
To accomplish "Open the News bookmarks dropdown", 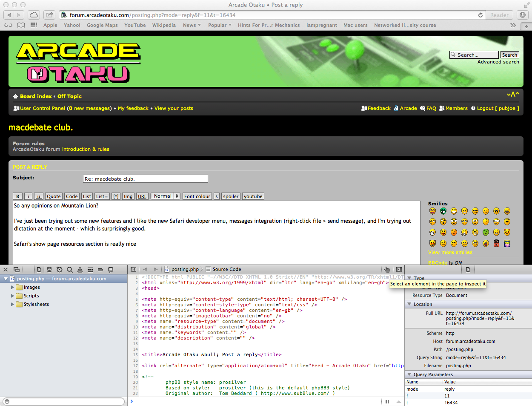I will 192,25.
